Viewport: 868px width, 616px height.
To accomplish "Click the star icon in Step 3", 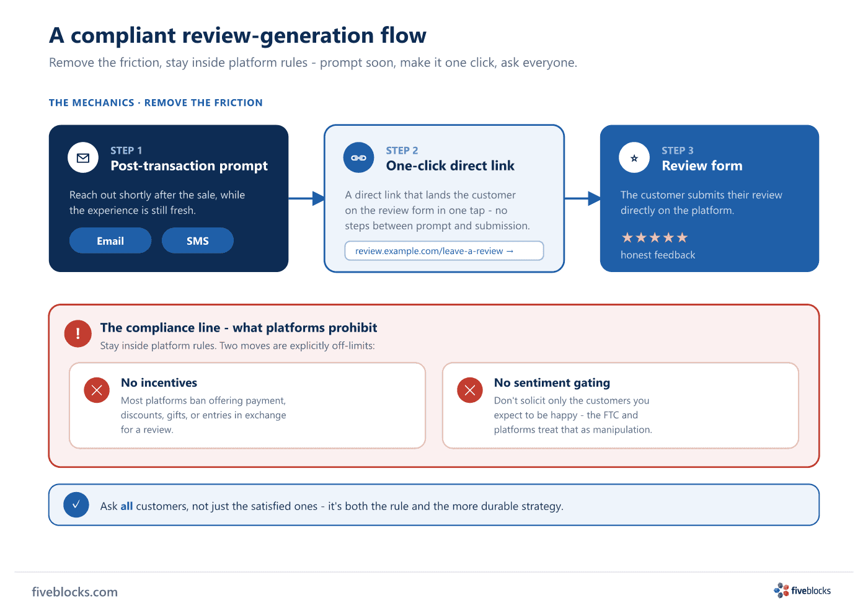I will click(x=634, y=158).
